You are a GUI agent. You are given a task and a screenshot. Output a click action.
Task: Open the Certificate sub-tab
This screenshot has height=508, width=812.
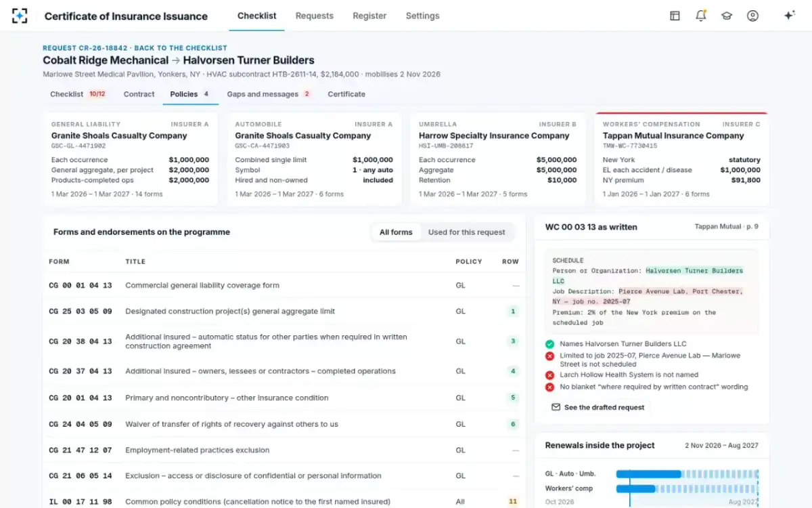pos(346,94)
